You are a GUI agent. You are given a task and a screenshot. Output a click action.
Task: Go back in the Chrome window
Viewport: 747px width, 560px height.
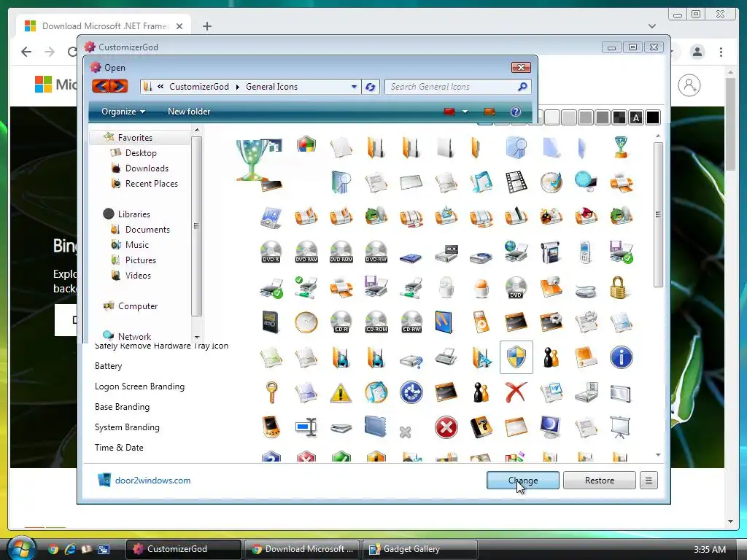(x=26, y=52)
